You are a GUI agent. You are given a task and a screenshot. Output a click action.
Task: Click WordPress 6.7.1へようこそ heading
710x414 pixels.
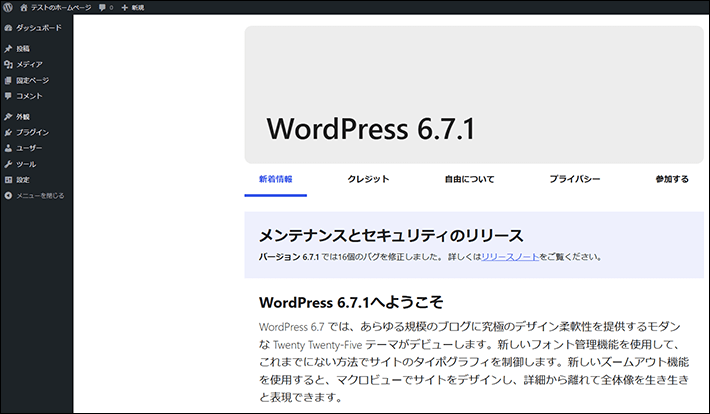click(x=351, y=303)
